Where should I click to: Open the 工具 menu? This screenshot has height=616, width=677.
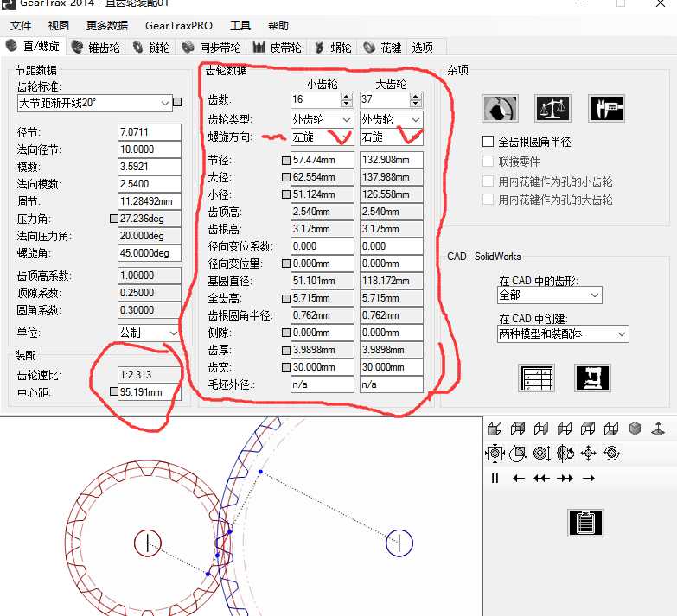240,25
